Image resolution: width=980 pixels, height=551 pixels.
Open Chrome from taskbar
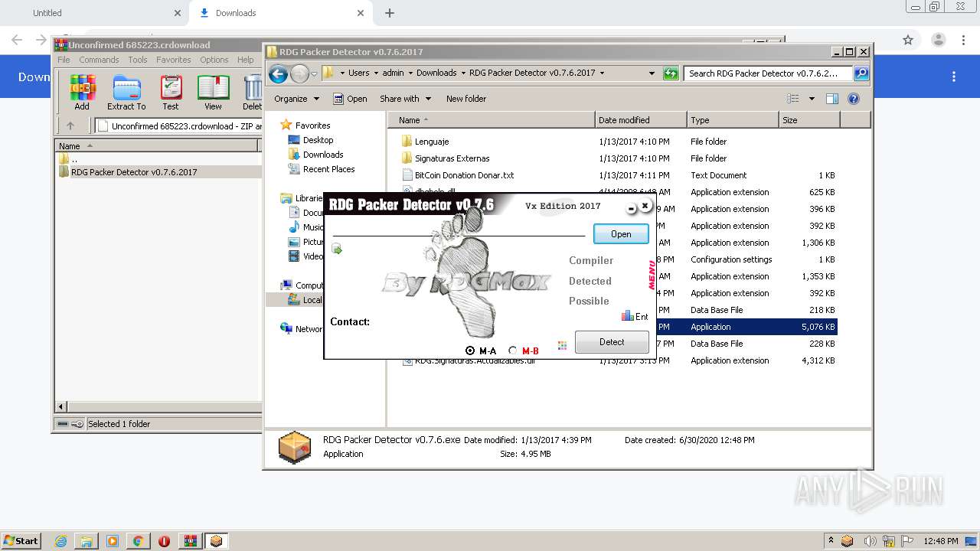138,541
